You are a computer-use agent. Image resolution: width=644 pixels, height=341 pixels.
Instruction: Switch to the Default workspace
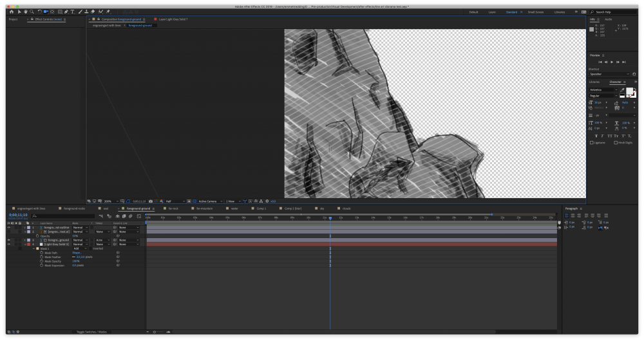(x=473, y=12)
